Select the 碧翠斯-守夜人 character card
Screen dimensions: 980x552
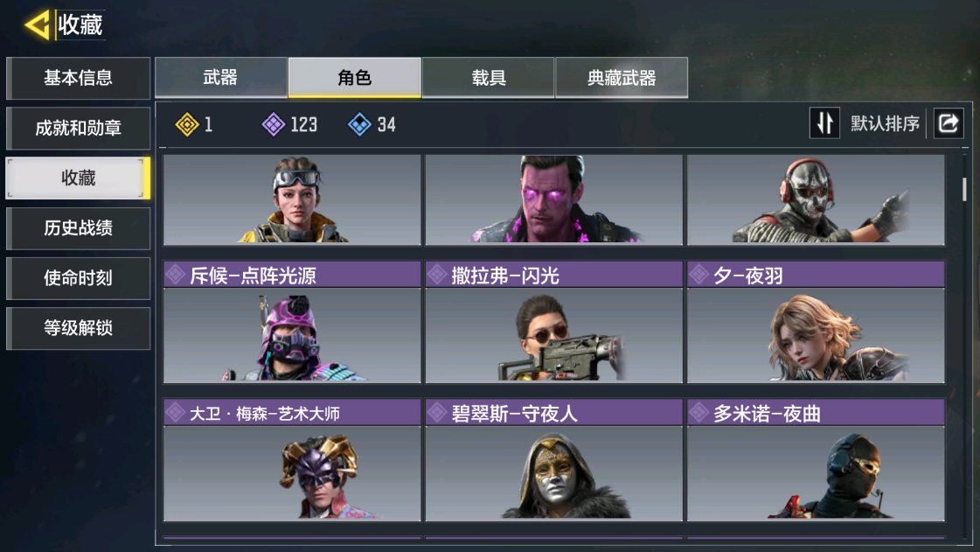(x=553, y=460)
